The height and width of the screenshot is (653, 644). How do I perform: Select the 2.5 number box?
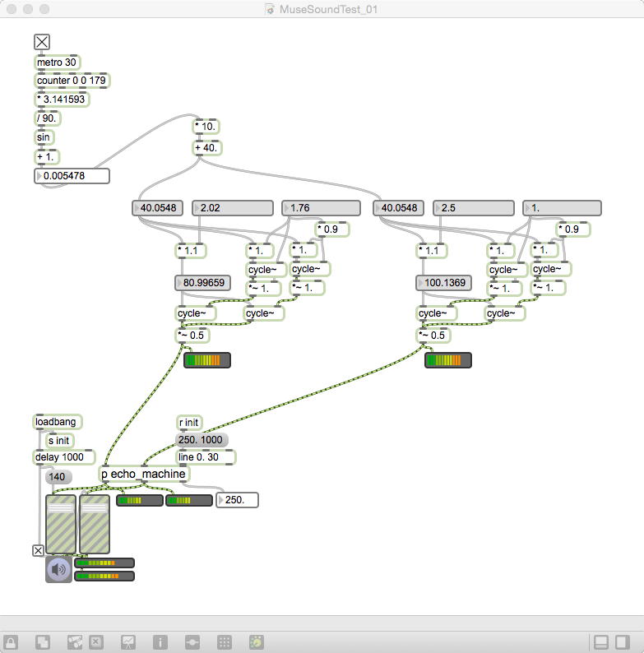click(474, 208)
